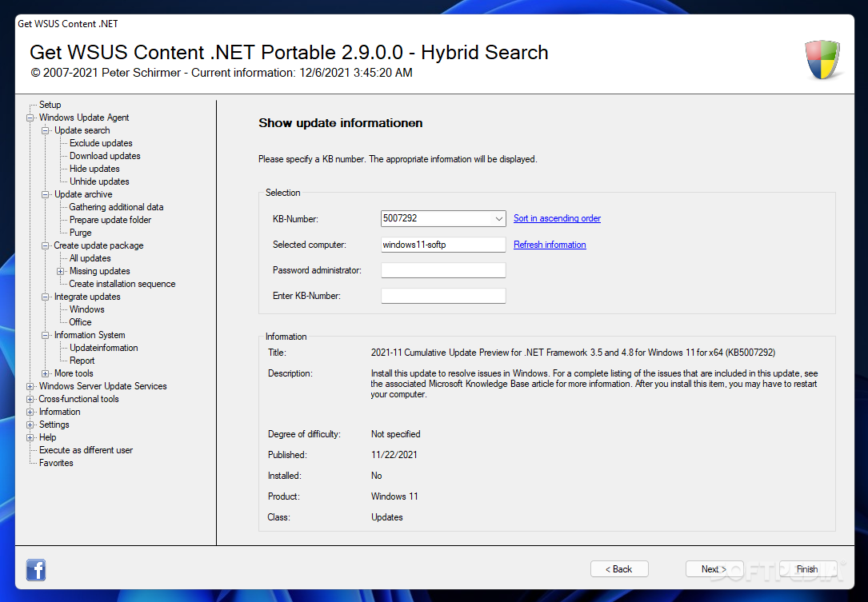Viewport: 868px width, 602px height.
Task: Click the Next button
Action: [x=714, y=568]
